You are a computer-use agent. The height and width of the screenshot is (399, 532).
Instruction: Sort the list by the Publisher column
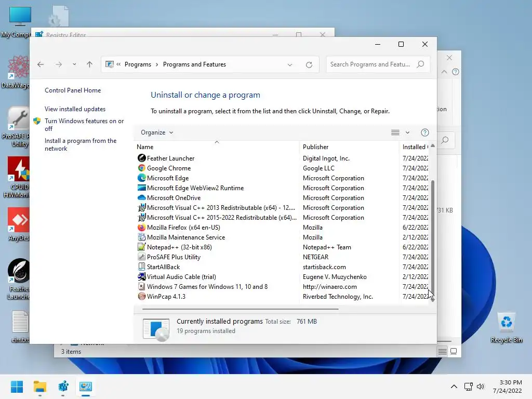pos(315,147)
